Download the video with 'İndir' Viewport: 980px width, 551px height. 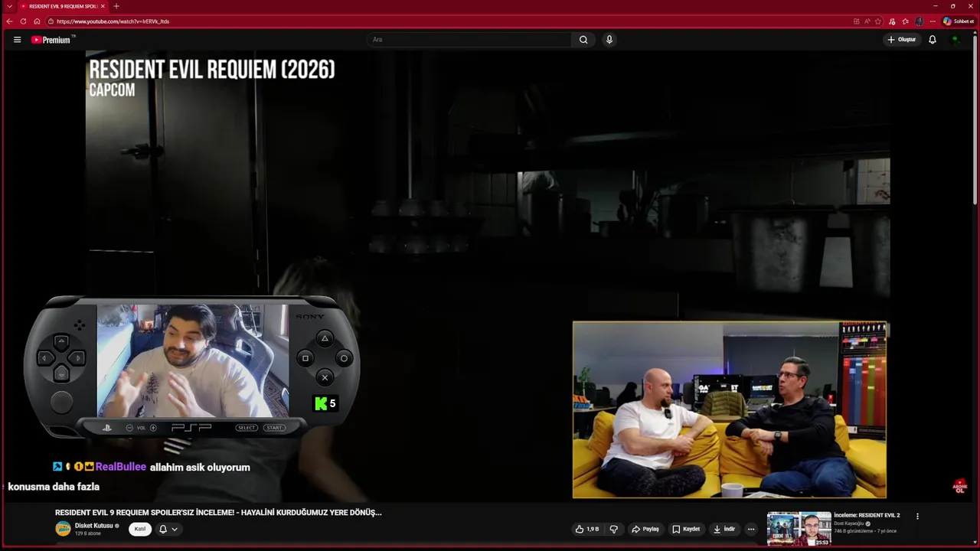pyautogui.click(x=724, y=529)
